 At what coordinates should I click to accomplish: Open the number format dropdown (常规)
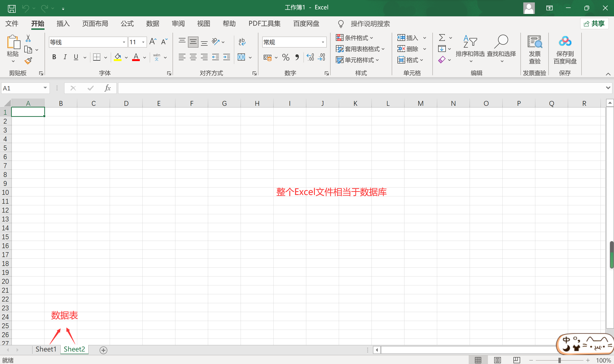(323, 42)
